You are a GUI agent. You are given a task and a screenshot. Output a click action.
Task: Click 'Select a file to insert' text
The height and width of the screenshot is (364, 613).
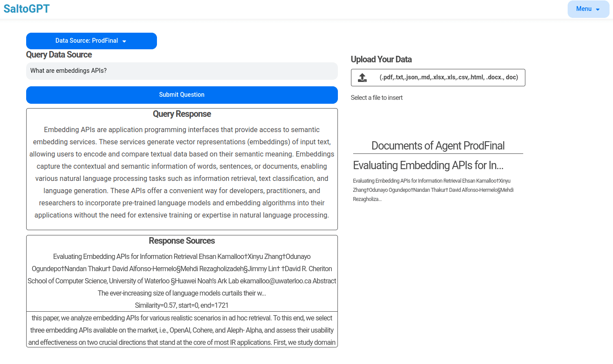pos(377,98)
